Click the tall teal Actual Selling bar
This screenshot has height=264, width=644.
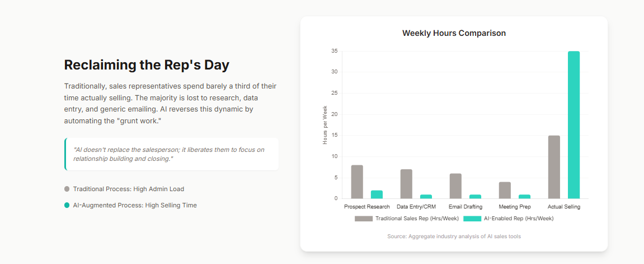[x=574, y=124]
